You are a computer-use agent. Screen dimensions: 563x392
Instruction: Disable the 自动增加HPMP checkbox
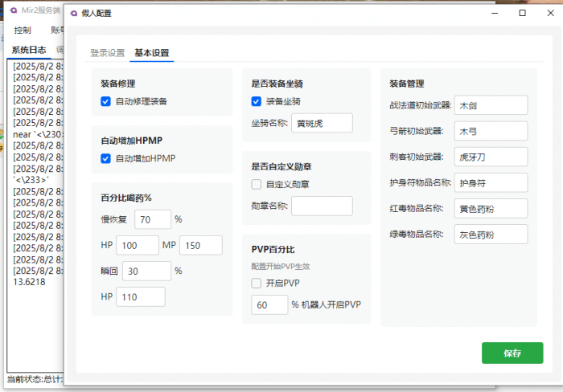(x=105, y=158)
